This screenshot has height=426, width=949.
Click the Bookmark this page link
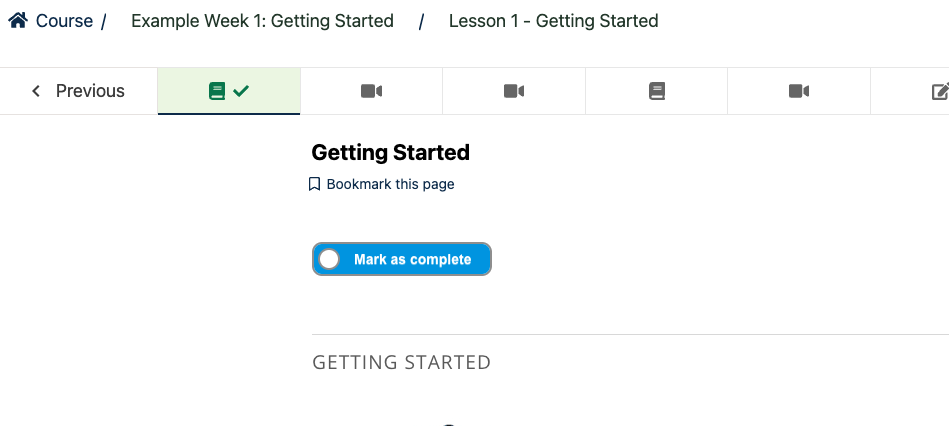click(x=390, y=184)
